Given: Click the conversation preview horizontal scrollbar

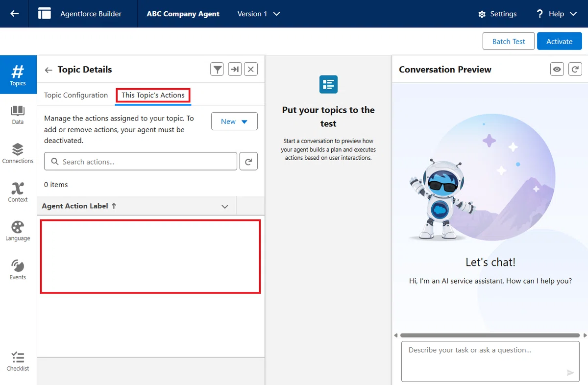Looking at the screenshot, I should coord(491,336).
